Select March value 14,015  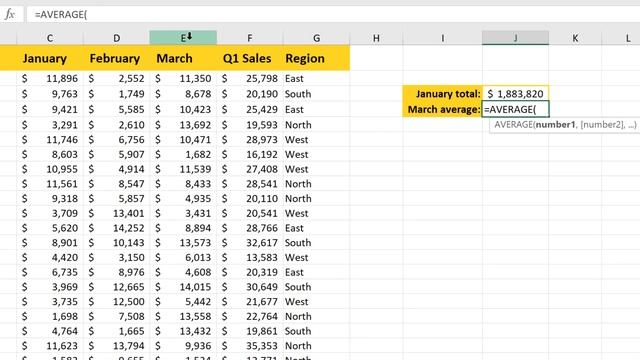coord(183,287)
